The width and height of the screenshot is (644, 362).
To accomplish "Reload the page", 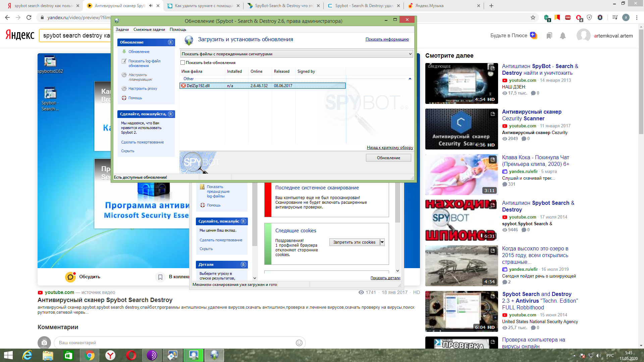I will (x=29, y=17).
